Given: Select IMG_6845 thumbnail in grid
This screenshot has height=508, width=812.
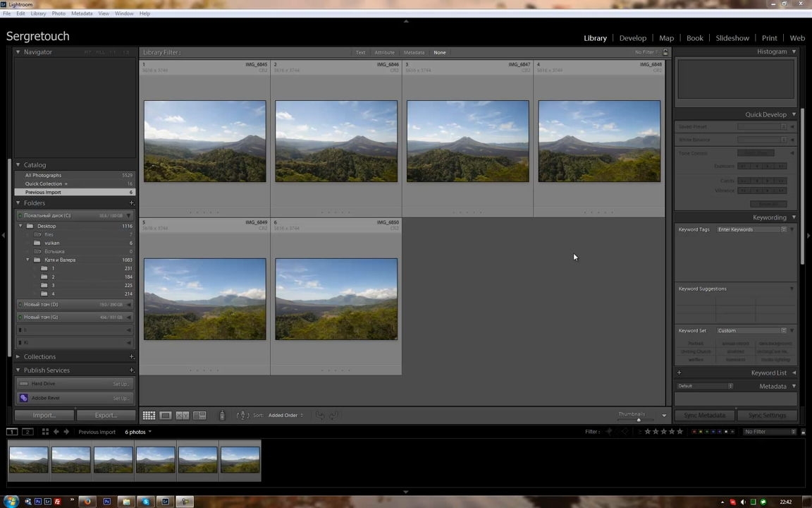Looking at the screenshot, I should pyautogui.click(x=204, y=141).
